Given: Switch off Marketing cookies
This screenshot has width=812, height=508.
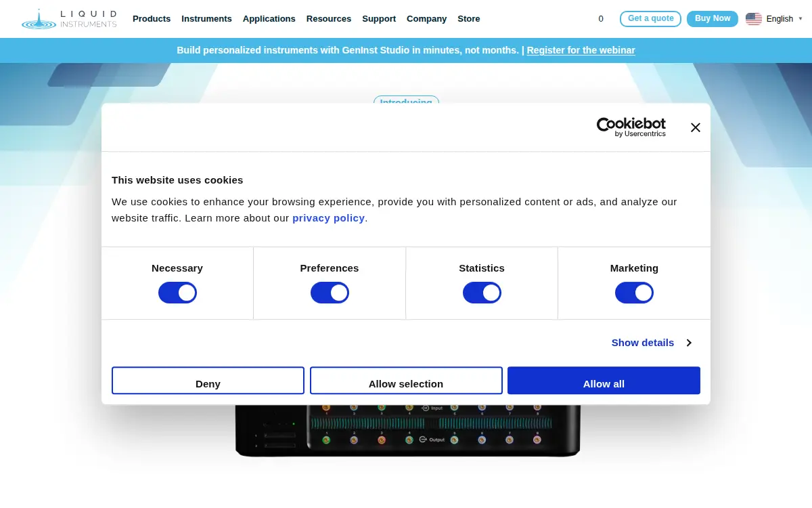Looking at the screenshot, I should click(634, 293).
